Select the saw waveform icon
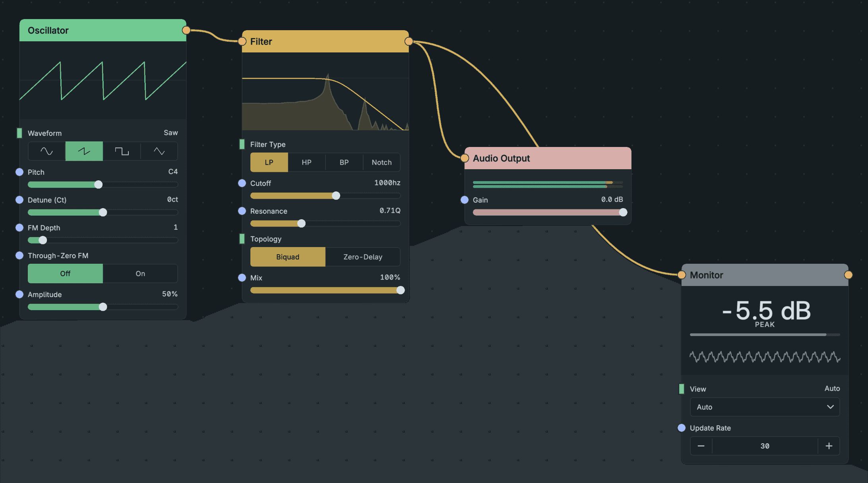 84,151
